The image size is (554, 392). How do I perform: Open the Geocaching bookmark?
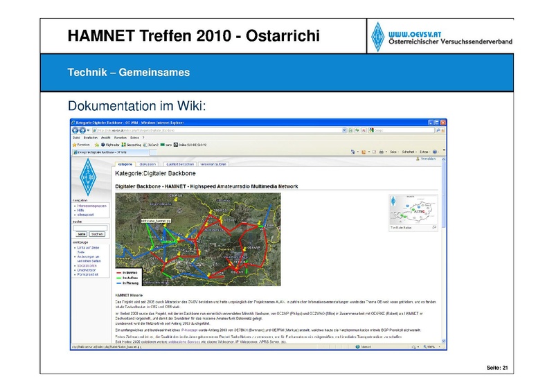pos(131,145)
